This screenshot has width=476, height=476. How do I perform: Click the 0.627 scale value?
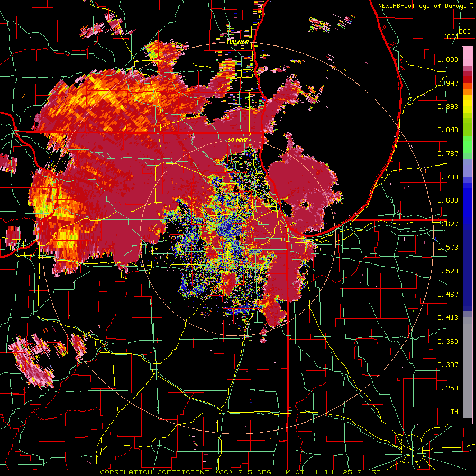(x=448, y=224)
